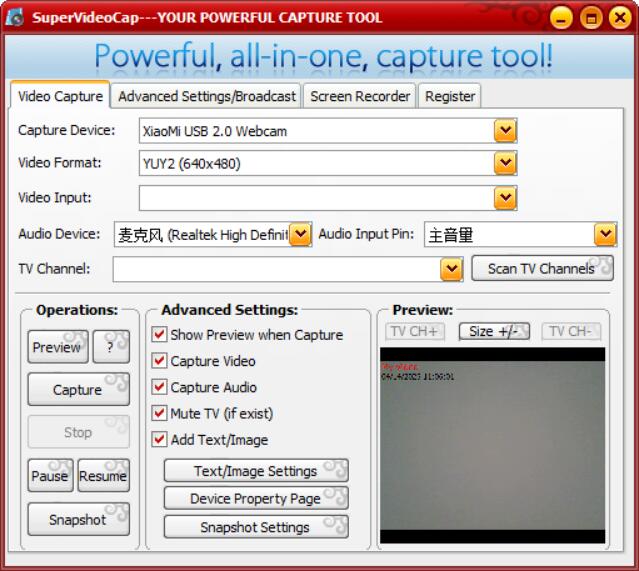Expand the Video Format dropdown arrow
This screenshot has width=639, height=571.
[505, 163]
